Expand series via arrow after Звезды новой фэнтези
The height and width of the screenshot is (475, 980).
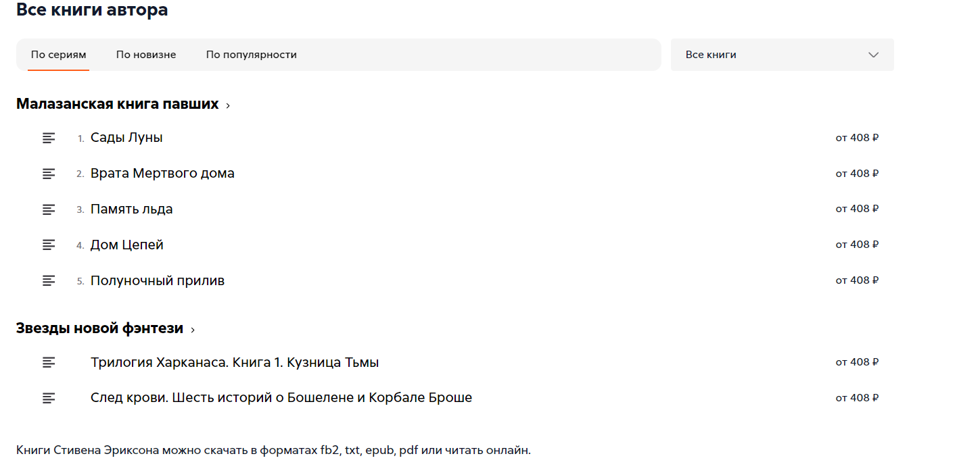(193, 330)
